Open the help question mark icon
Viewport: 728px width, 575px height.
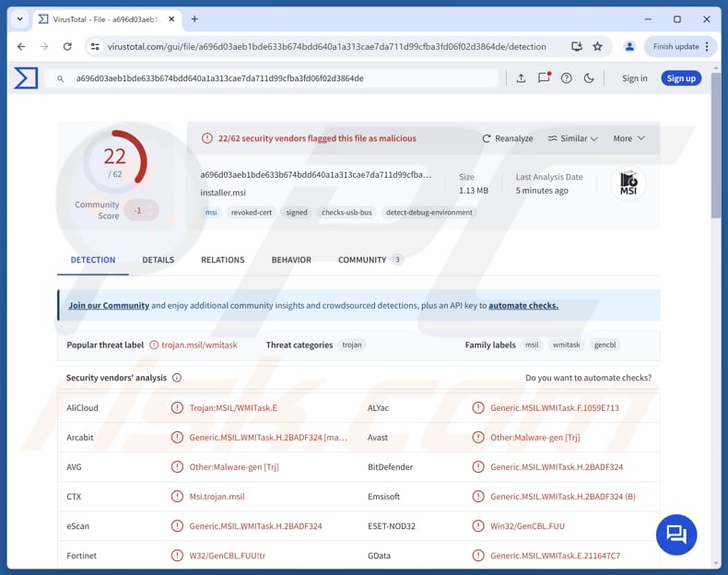[x=567, y=78]
